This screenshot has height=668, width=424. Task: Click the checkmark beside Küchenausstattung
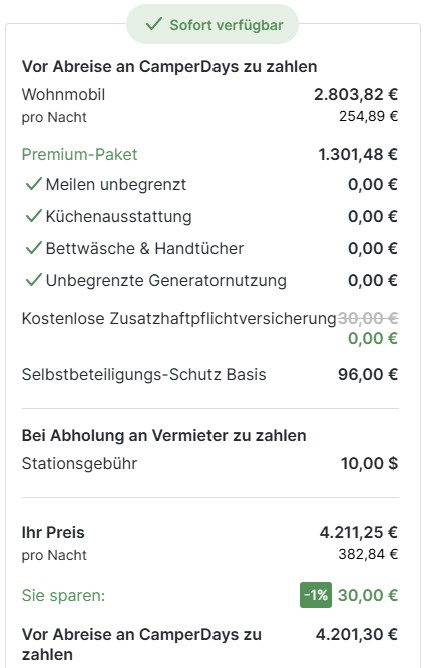[x=33, y=216]
